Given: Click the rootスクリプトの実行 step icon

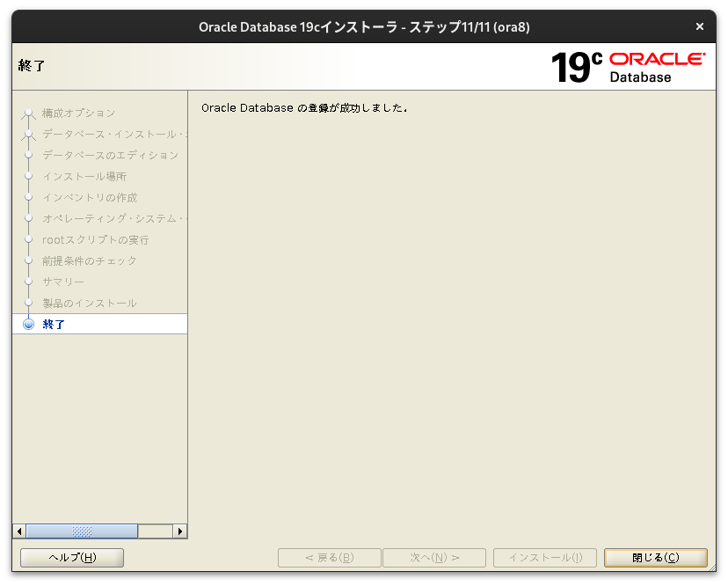Looking at the screenshot, I should pos(29,239).
